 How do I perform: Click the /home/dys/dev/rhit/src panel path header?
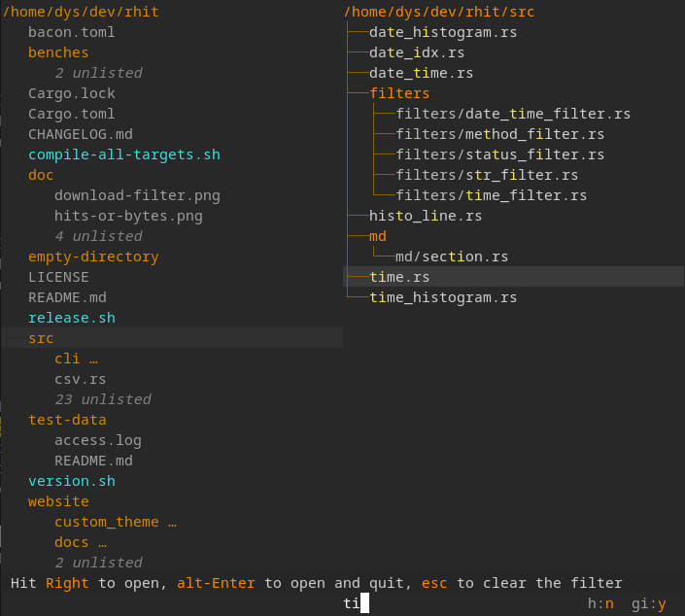438,12
